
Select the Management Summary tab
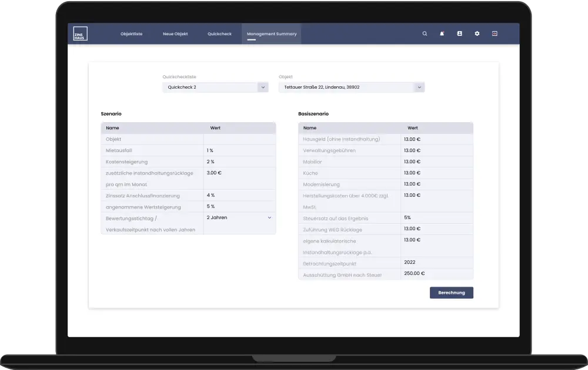(271, 33)
